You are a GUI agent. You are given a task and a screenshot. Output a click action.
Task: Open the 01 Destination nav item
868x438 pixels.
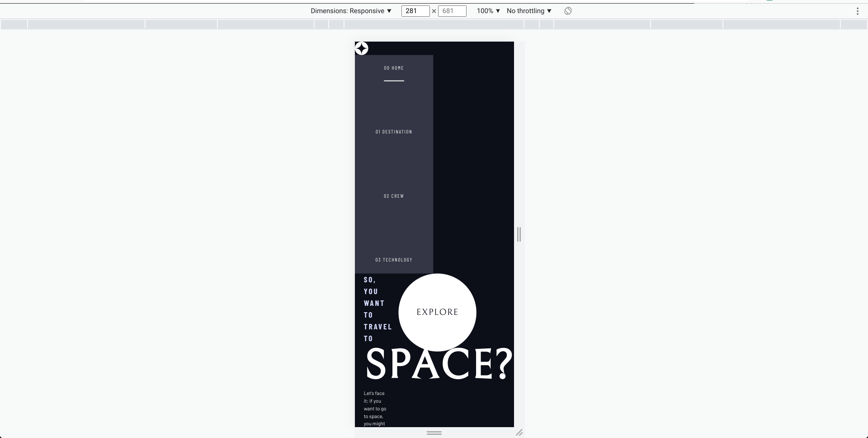point(394,132)
